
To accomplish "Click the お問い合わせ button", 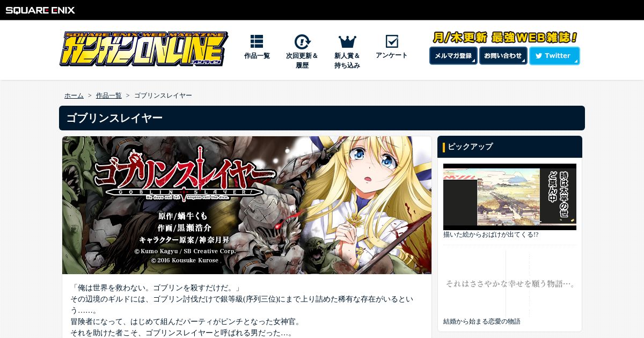I will (x=503, y=56).
